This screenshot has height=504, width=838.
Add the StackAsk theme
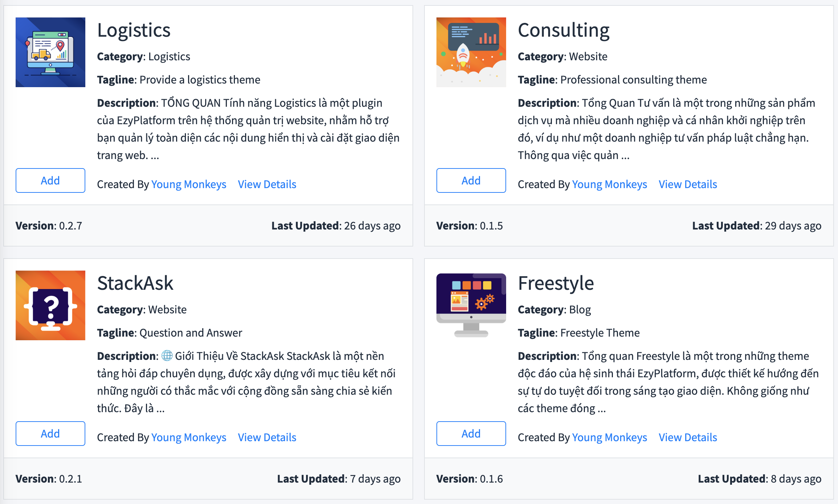[50, 434]
